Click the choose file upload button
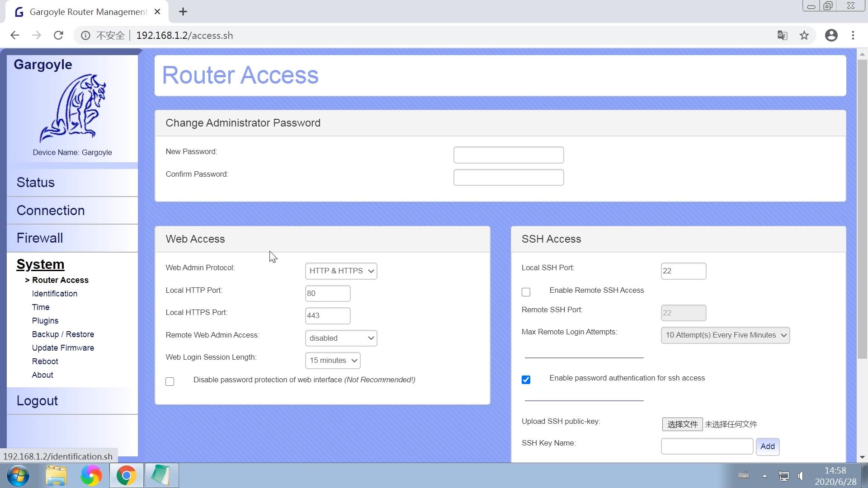The height and width of the screenshot is (488, 868). pos(682,424)
